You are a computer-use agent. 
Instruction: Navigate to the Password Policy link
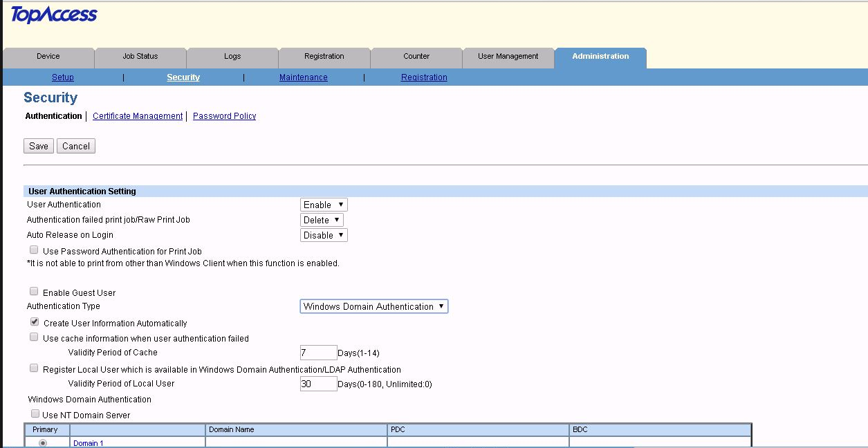pyautogui.click(x=224, y=116)
